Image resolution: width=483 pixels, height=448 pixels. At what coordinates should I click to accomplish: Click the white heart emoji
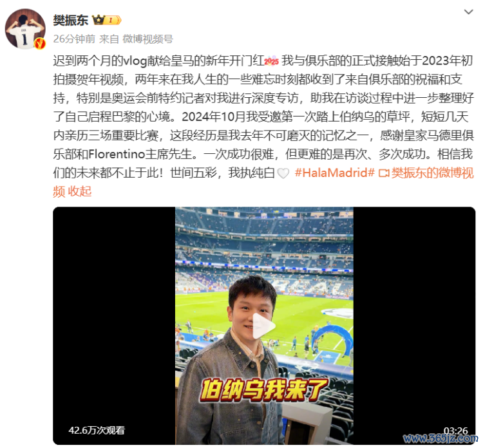tap(283, 173)
